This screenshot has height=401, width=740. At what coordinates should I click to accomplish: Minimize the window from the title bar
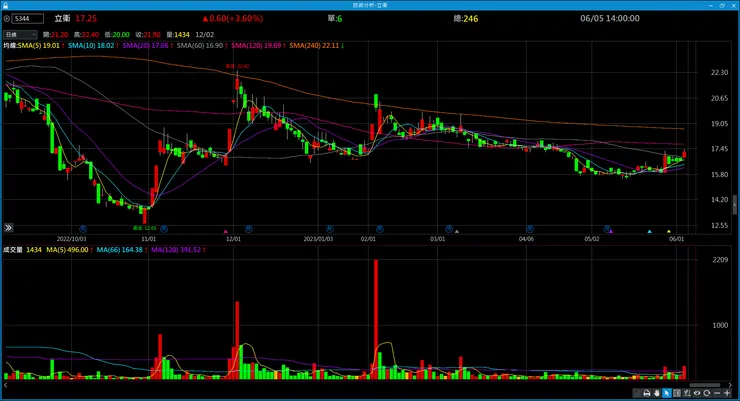(711, 5)
